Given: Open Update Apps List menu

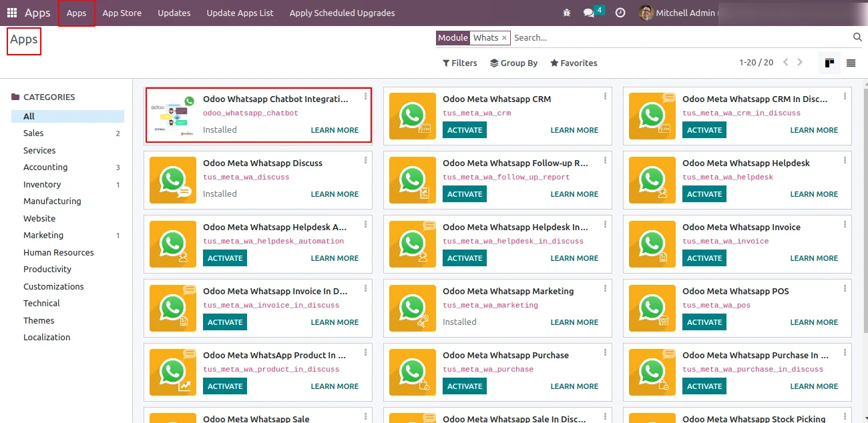Looking at the screenshot, I should [240, 13].
